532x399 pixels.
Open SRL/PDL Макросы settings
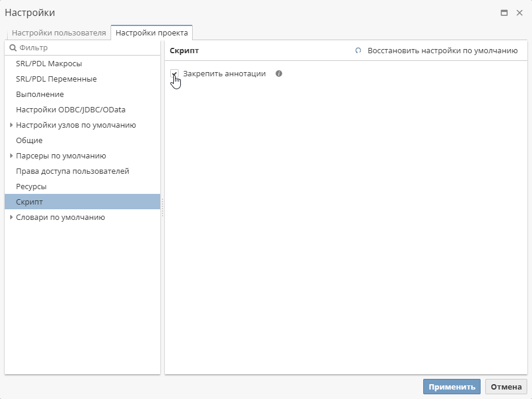(49, 64)
